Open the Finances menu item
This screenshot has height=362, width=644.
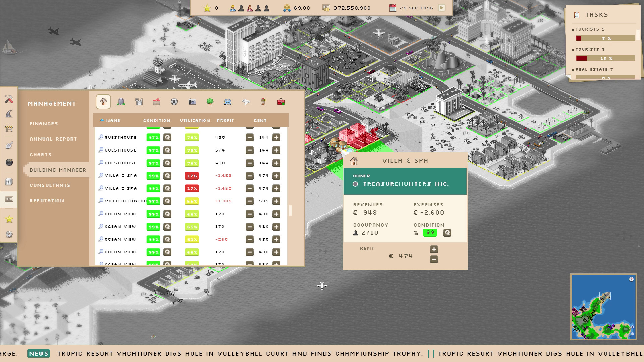point(44,124)
